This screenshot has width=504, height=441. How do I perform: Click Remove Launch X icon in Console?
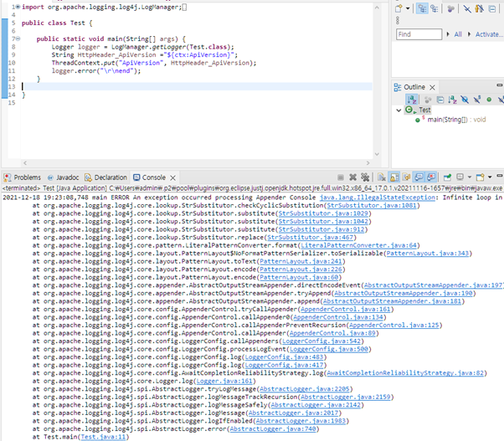pos(352,177)
